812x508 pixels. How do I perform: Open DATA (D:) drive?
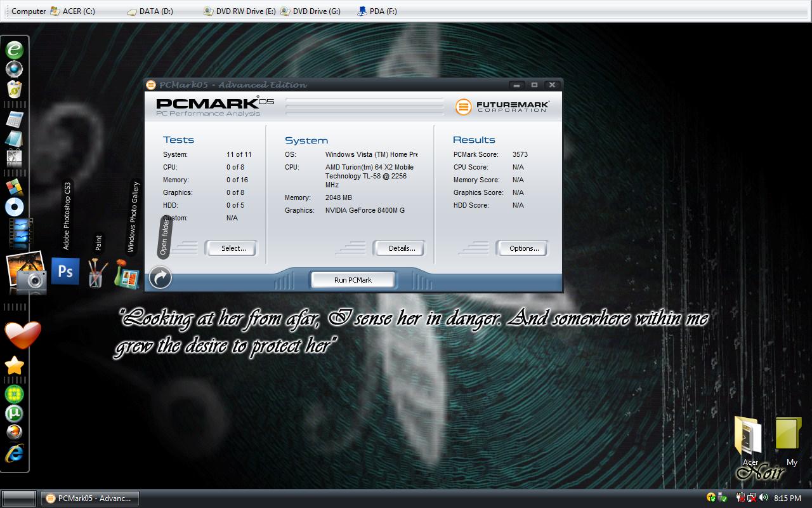pos(150,11)
